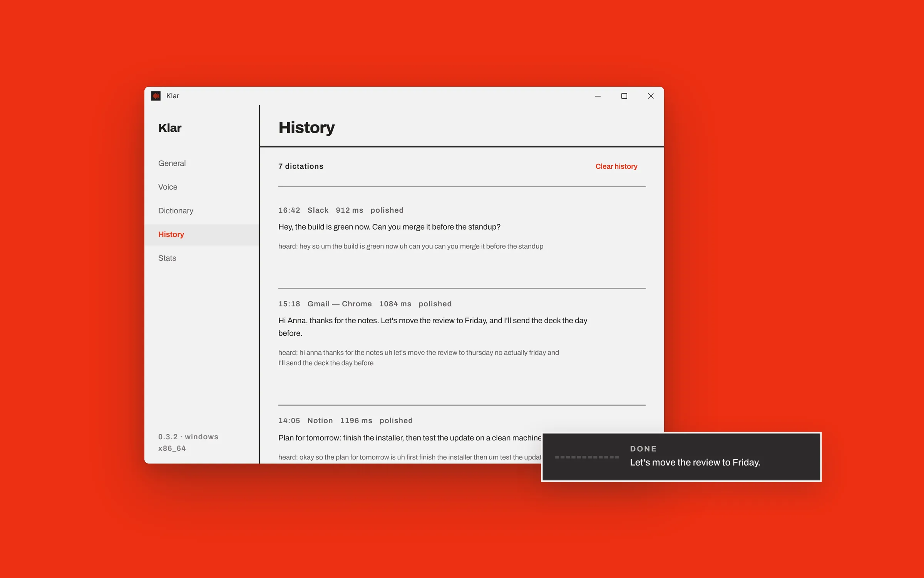Screen dimensions: 924x578
Task: Click heard transcript 'okay so the plan for tomorrow'
Action: pos(410,457)
